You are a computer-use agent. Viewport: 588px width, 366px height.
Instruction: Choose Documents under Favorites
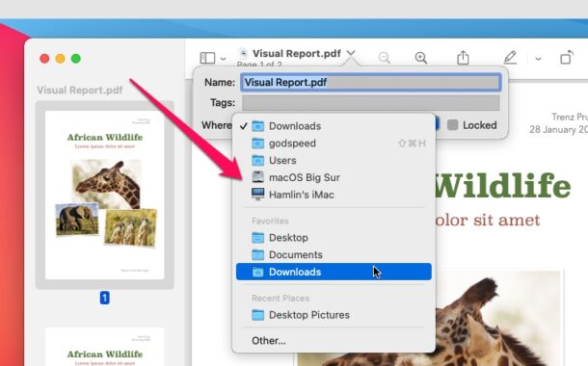tap(334, 254)
